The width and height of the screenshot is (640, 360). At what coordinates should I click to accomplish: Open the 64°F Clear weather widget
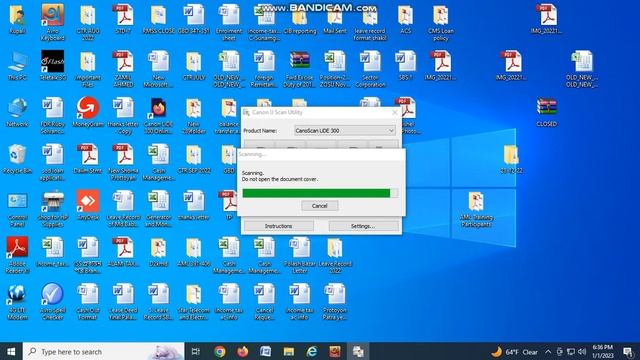click(x=514, y=351)
